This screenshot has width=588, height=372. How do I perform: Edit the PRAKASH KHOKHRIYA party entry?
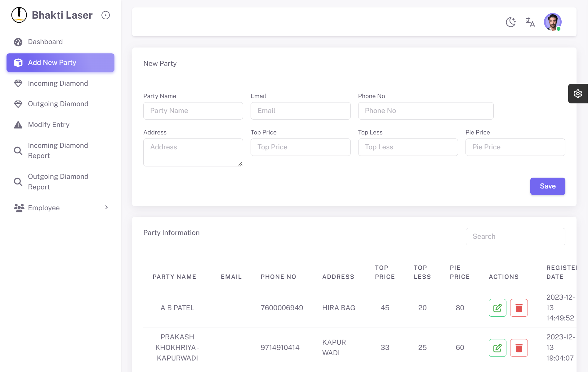tap(497, 348)
